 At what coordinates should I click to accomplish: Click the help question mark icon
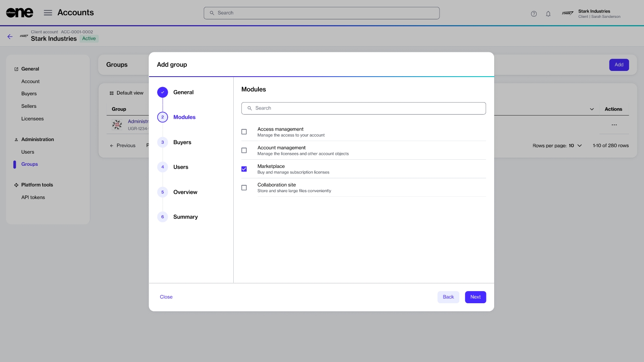coord(534,14)
